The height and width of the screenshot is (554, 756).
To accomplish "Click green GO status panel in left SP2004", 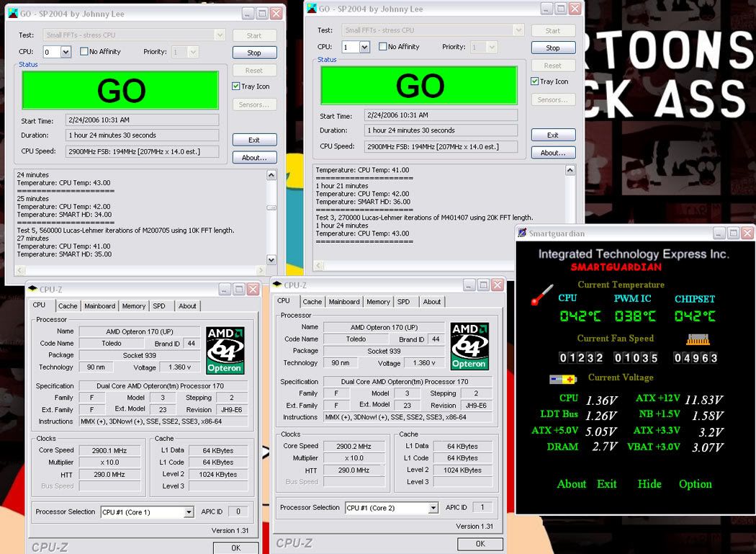I will coord(120,90).
